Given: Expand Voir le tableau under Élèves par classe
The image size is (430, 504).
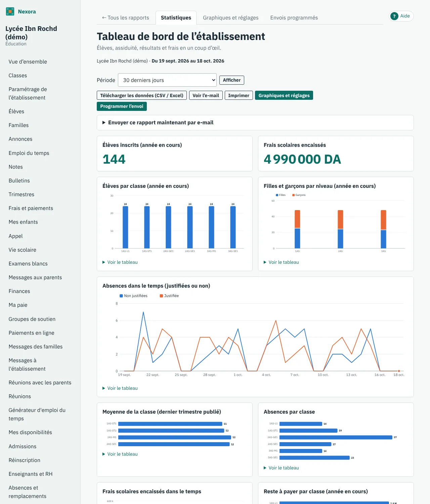Looking at the screenshot, I should tap(120, 262).
